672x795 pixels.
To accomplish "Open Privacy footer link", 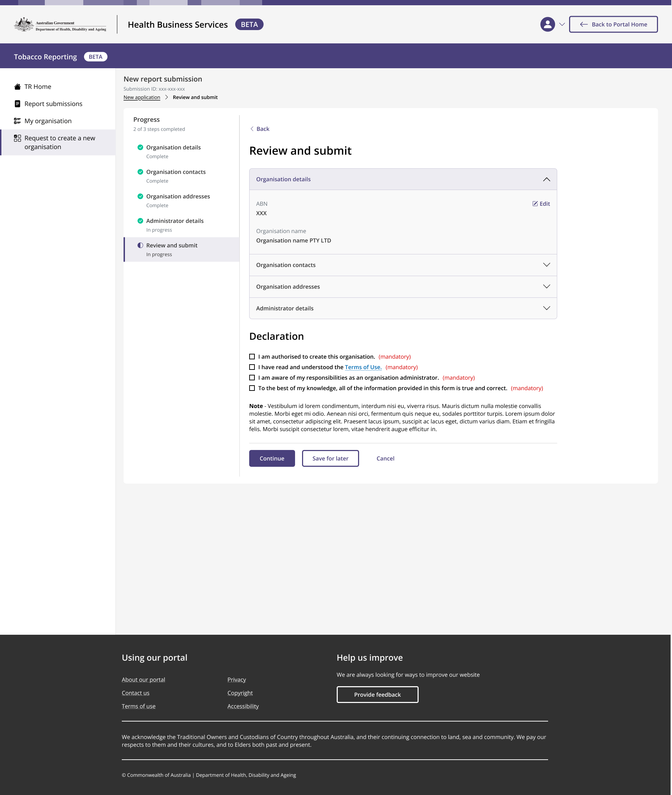I will pyautogui.click(x=237, y=680).
